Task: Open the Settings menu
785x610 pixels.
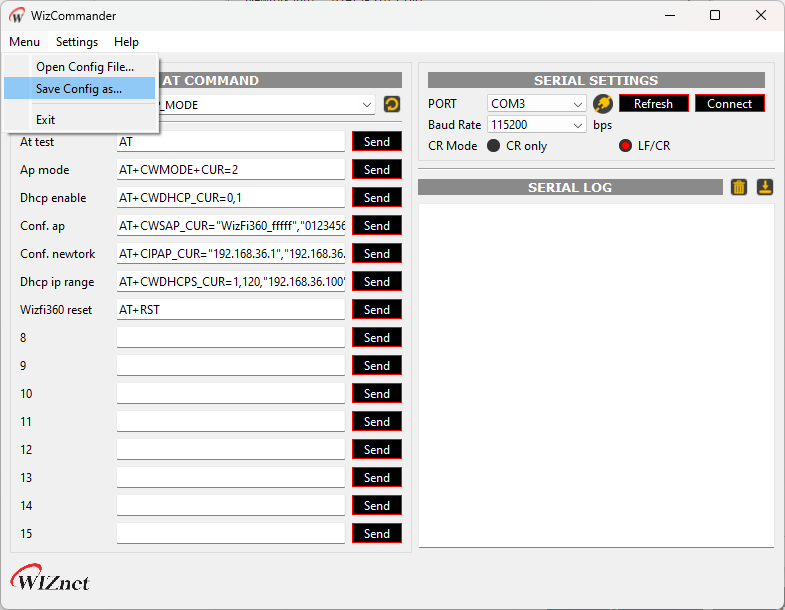Action: (x=77, y=42)
